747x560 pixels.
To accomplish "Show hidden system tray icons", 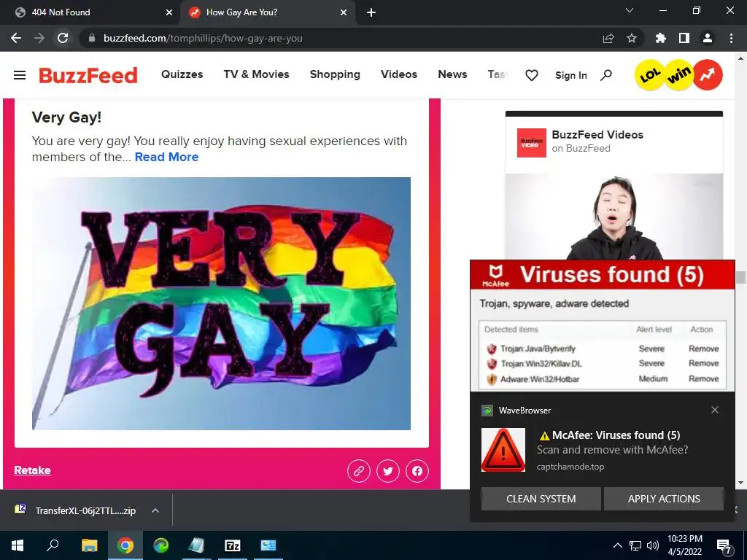I will tap(617, 545).
